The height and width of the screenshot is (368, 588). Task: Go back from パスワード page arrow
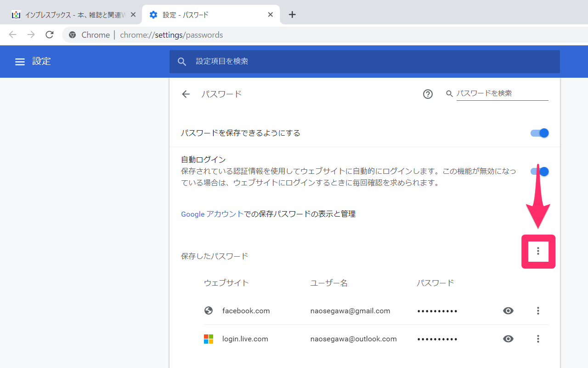[186, 94]
